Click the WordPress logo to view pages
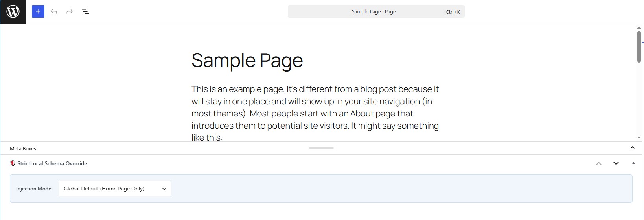 [x=13, y=12]
